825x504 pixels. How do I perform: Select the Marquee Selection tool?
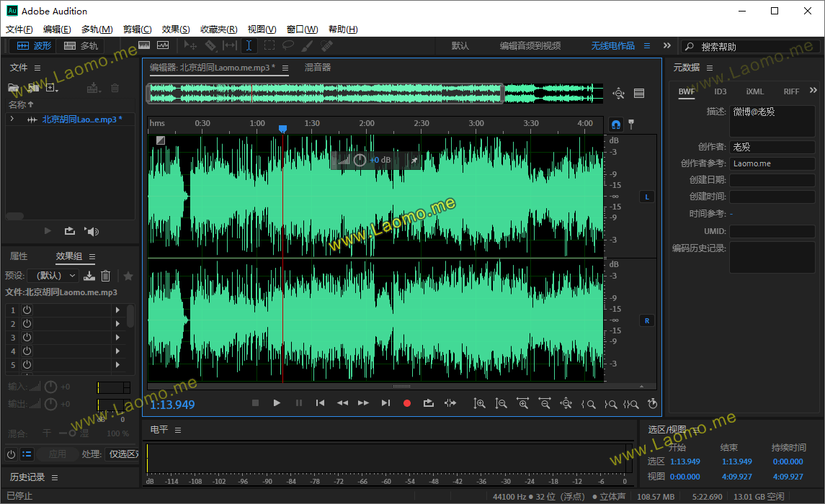[x=269, y=46]
